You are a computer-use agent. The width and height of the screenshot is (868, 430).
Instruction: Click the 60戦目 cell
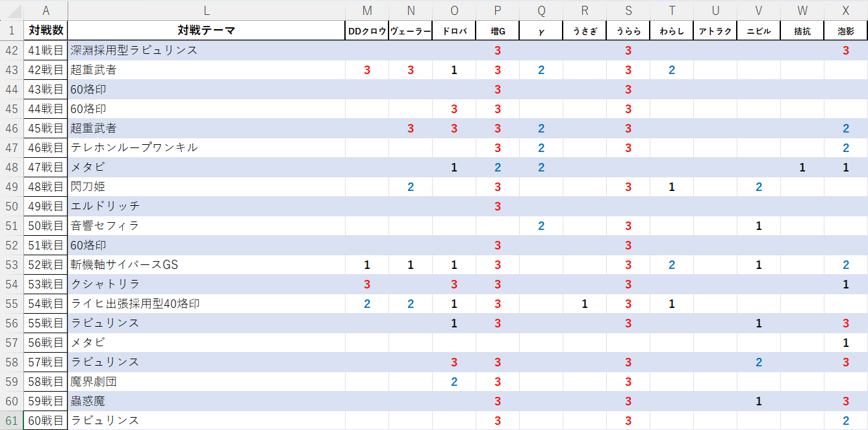[45, 420]
